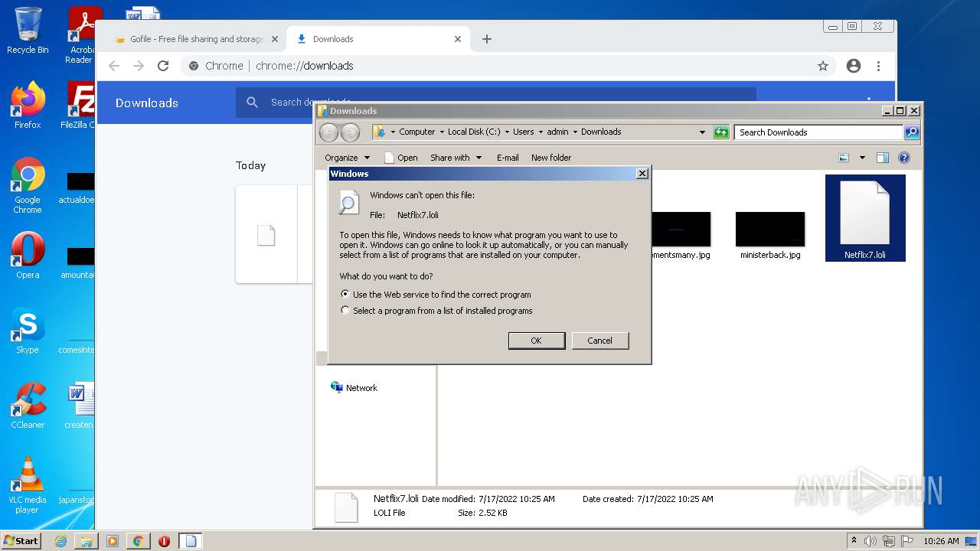This screenshot has height=551, width=980.
Task: Open the Start menu
Action: point(21,541)
